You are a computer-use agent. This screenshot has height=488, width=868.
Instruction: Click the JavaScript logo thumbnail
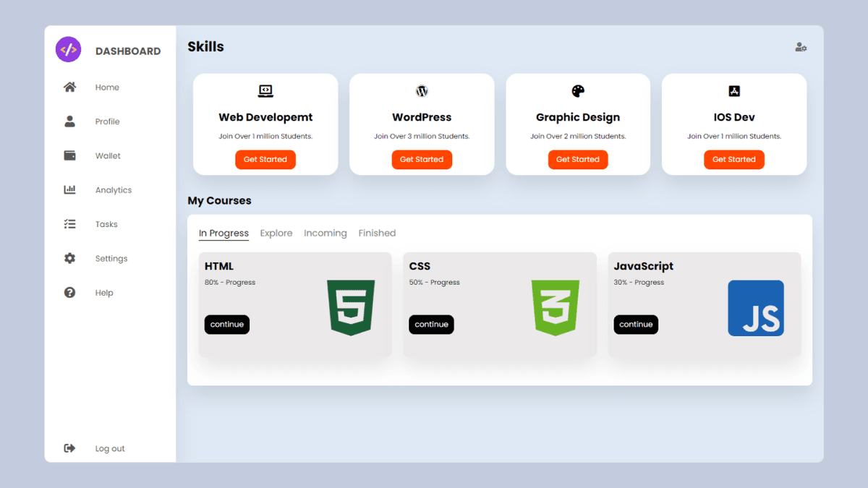click(x=756, y=307)
